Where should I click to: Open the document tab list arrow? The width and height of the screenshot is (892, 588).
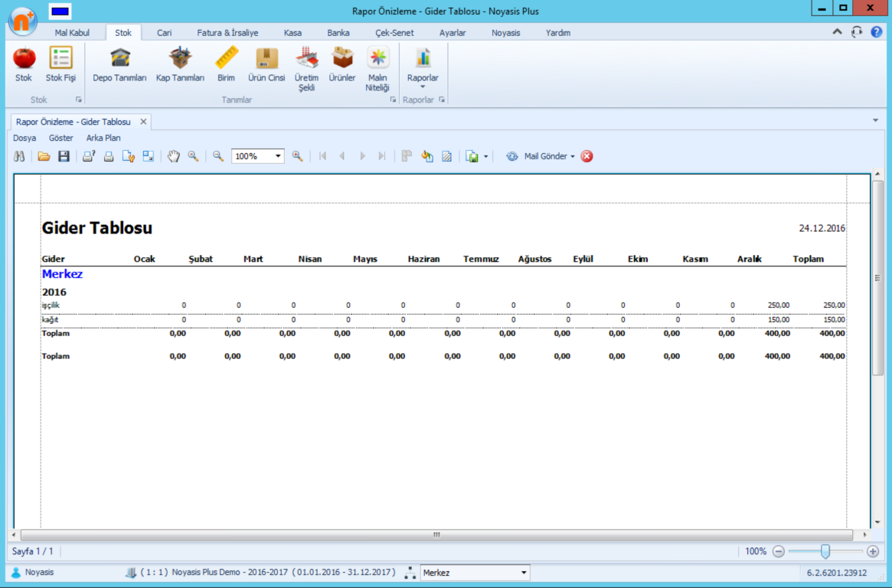(x=875, y=120)
